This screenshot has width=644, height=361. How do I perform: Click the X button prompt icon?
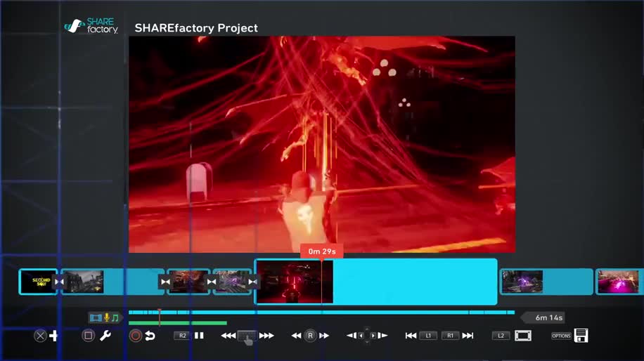[40, 336]
